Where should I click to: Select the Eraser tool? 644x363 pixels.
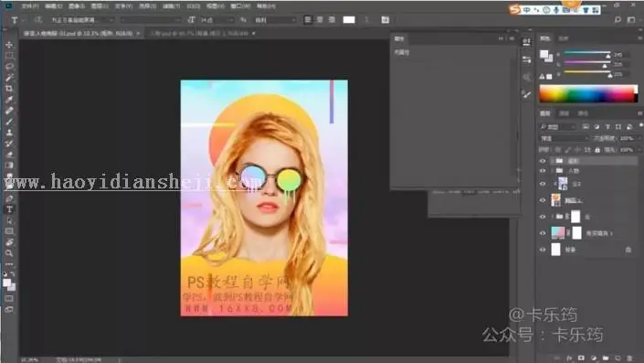pyautogui.click(x=9, y=155)
